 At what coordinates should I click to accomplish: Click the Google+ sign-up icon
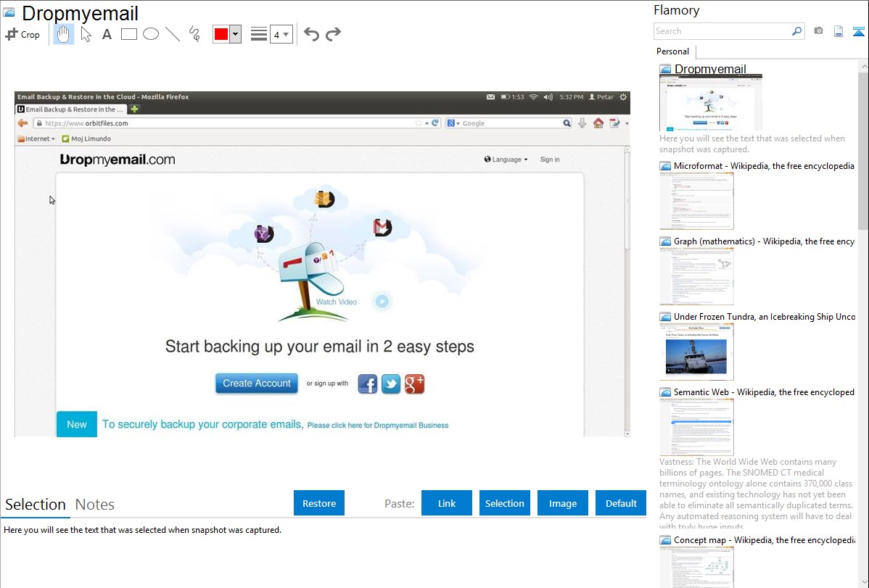414,384
